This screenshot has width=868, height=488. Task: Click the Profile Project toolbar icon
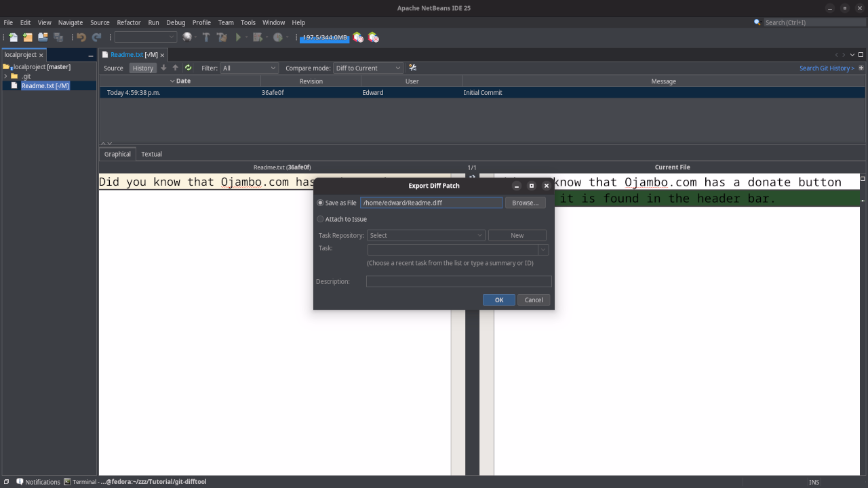pyautogui.click(x=277, y=37)
